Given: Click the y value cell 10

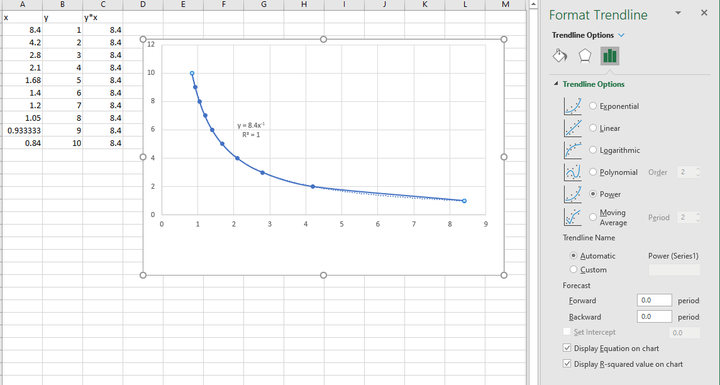Looking at the screenshot, I should click(62, 143).
